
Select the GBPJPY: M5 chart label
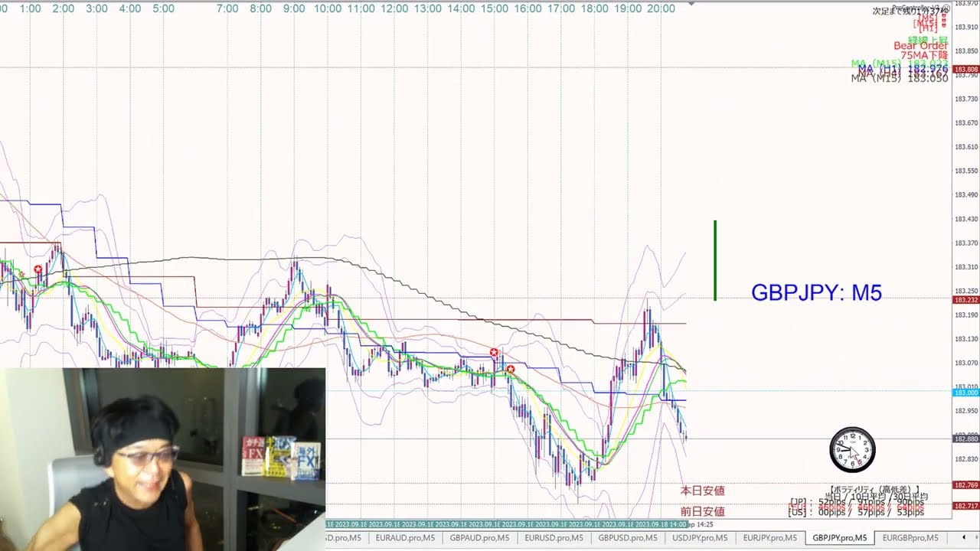coord(816,292)
